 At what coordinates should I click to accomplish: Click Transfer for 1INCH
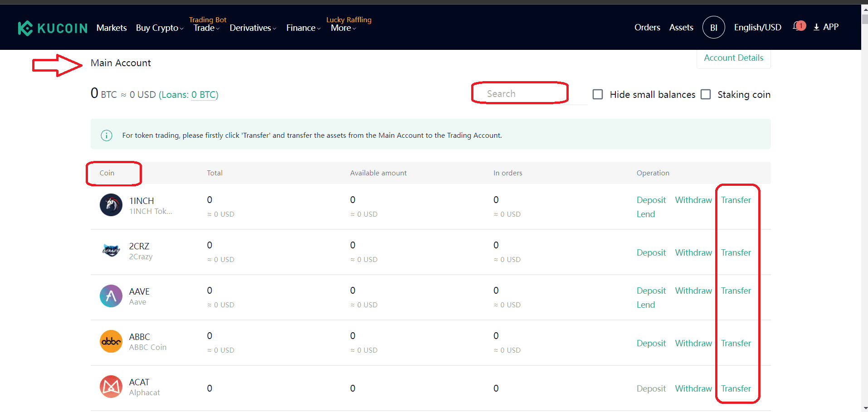click(736, 200)
